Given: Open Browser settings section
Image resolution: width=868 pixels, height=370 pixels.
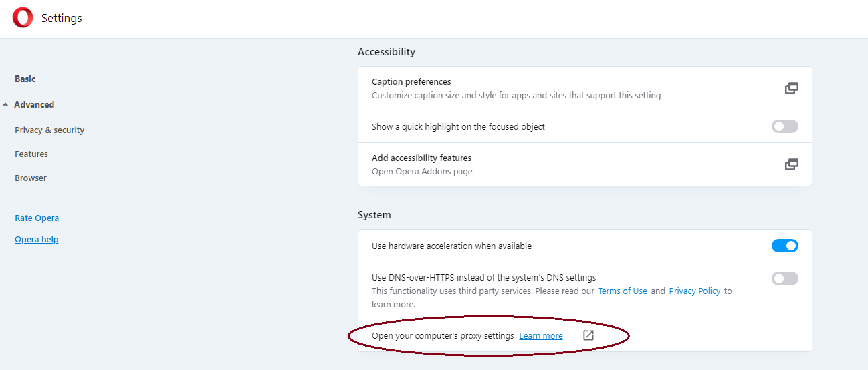Looking at the screenshot, I should 31,178.
